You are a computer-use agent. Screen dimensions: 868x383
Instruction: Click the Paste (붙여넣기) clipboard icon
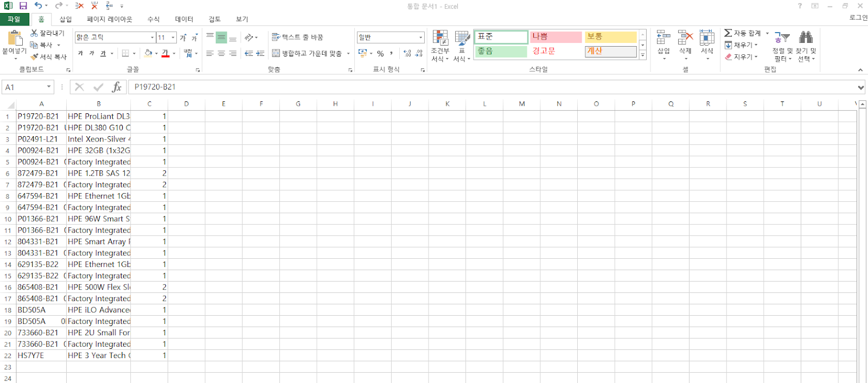tap(15, 38)
